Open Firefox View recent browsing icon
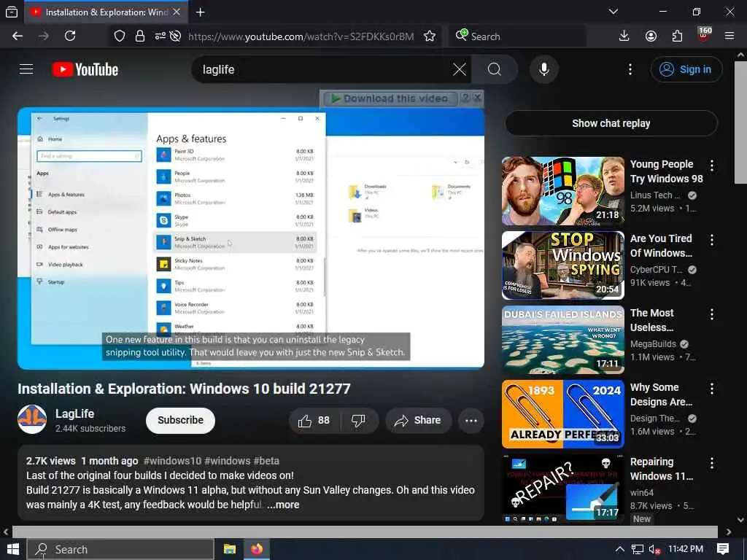This screenshot has width=747, height=560. point(12,12)
